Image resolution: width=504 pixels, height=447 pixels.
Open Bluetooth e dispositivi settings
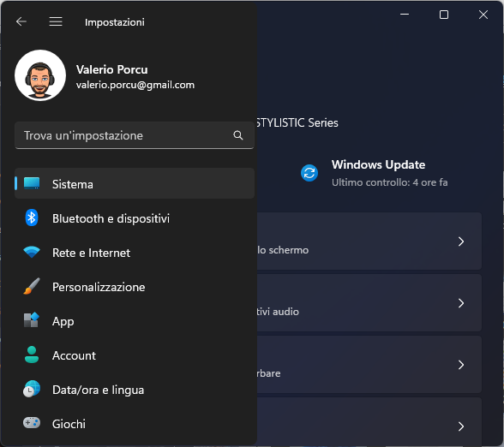(135, 218)
